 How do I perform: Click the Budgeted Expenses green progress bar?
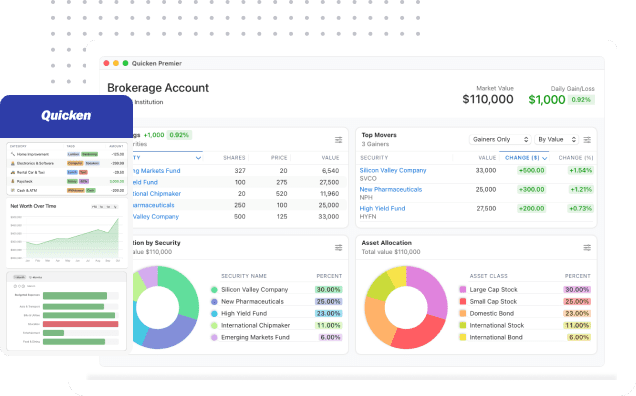pos(75,296)
